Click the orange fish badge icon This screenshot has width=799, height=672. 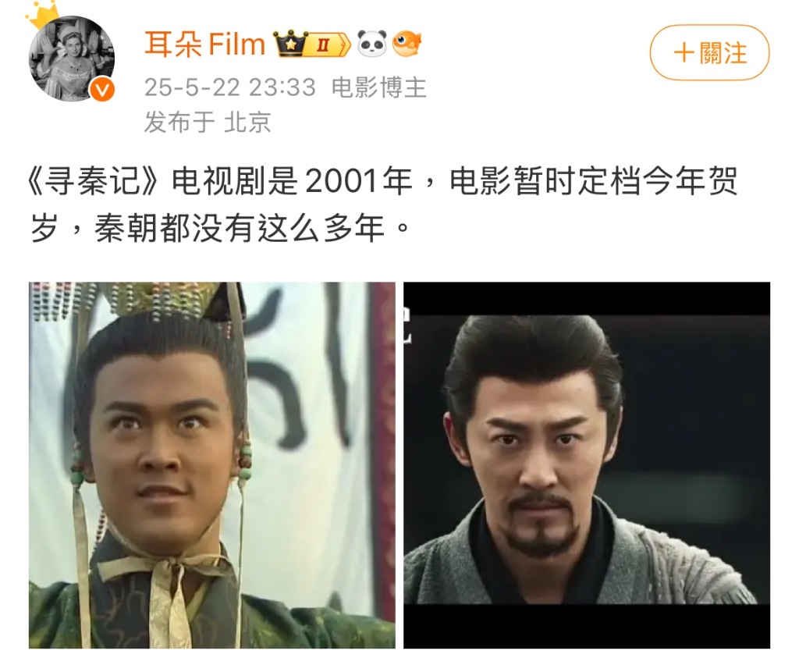pos(407,44)
